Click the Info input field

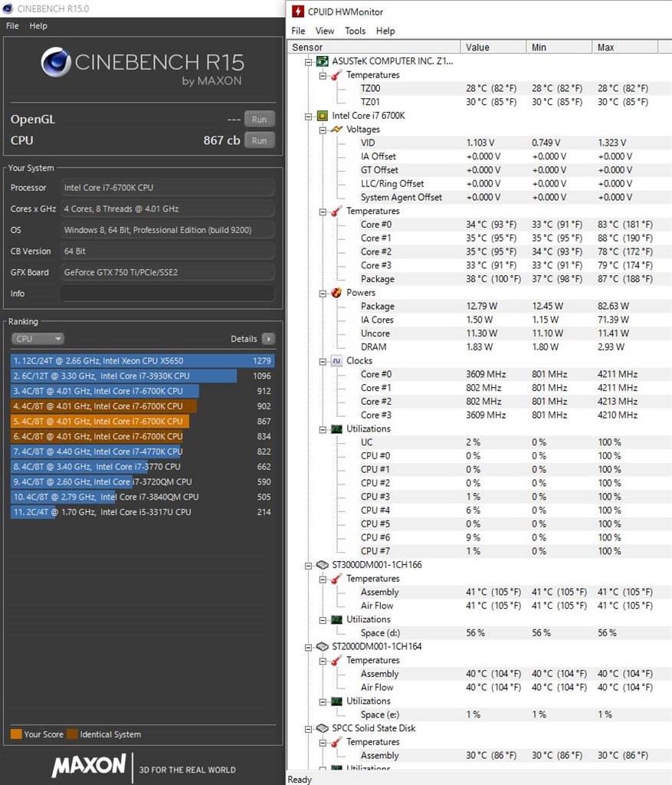click(168, 294)
